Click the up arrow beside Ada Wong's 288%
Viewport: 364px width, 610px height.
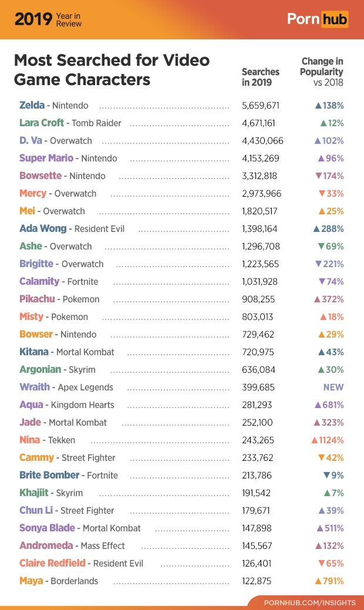click(316, 229)
